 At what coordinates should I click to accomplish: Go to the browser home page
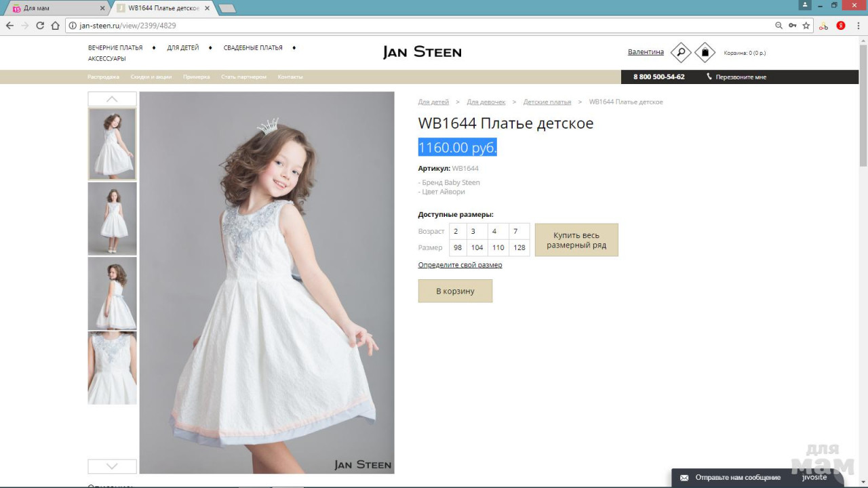click(x=56, y=26)
